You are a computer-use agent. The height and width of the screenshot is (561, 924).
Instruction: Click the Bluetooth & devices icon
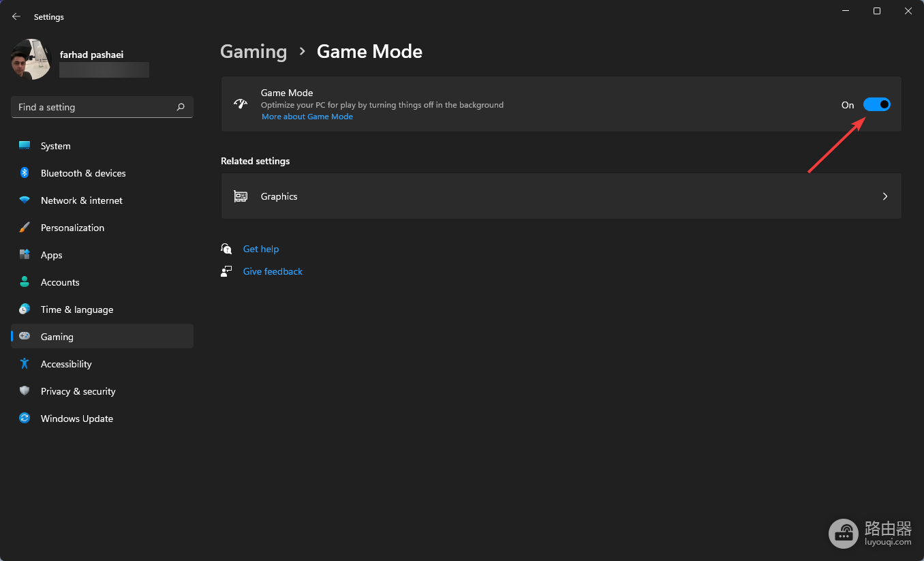click(25, 173)
